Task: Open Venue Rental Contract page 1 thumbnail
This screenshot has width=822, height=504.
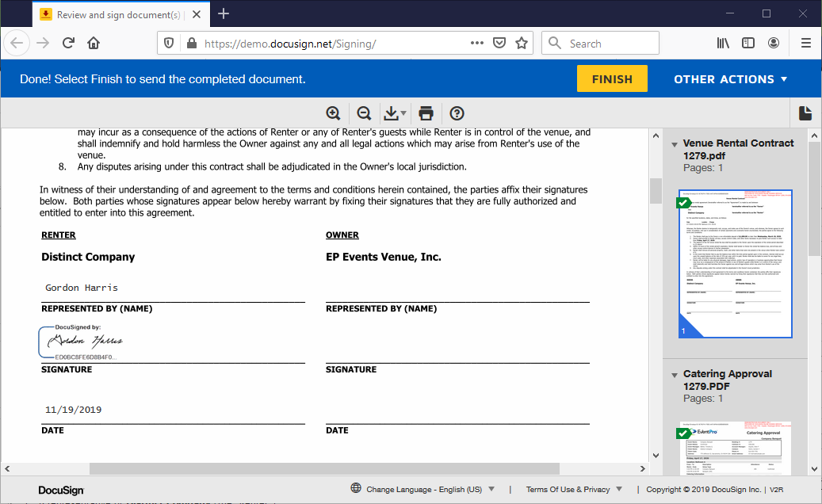Action: pyautogui.click(x=735, y=264)
